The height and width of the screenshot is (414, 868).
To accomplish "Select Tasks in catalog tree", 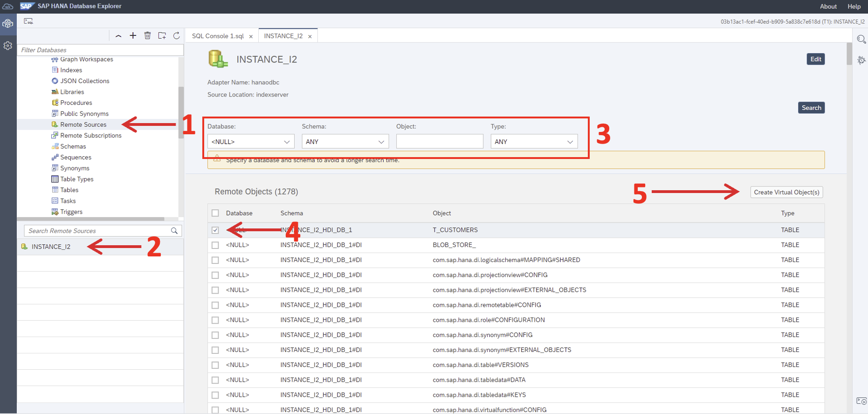I will tap(68, 201).
